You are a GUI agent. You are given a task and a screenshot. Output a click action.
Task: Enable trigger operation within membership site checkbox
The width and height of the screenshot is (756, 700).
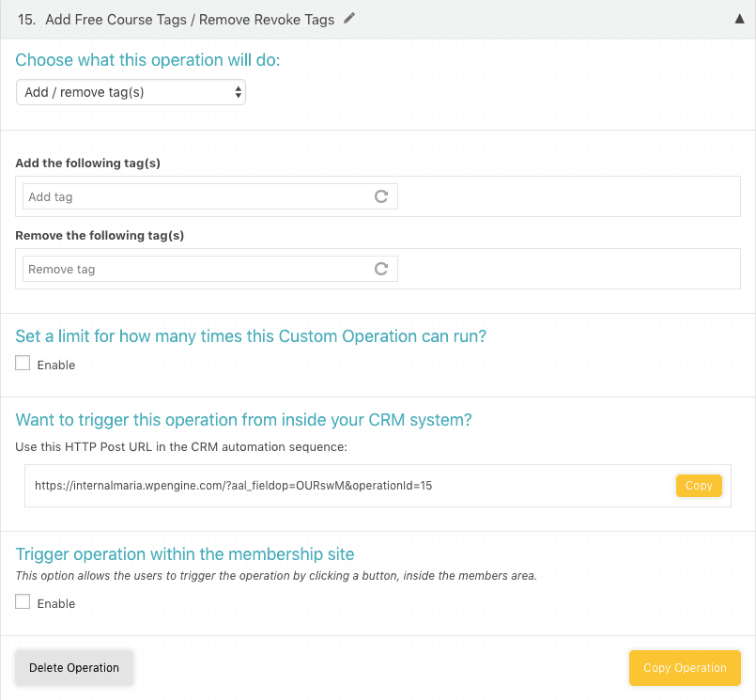point(23,602)
